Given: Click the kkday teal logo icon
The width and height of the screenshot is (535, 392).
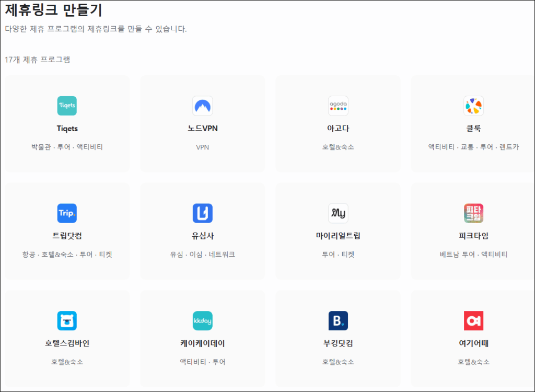Looking at the screenshot, I should click(203, 320).
